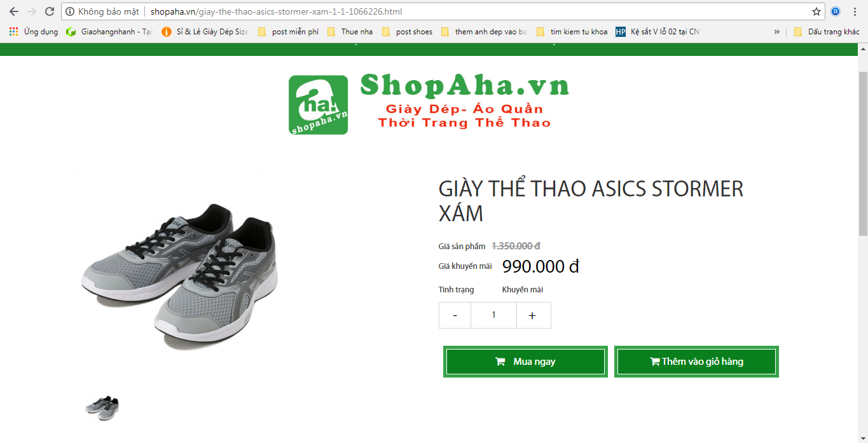Click the address bar URL
Screen dimensions: 868x443
276,11
